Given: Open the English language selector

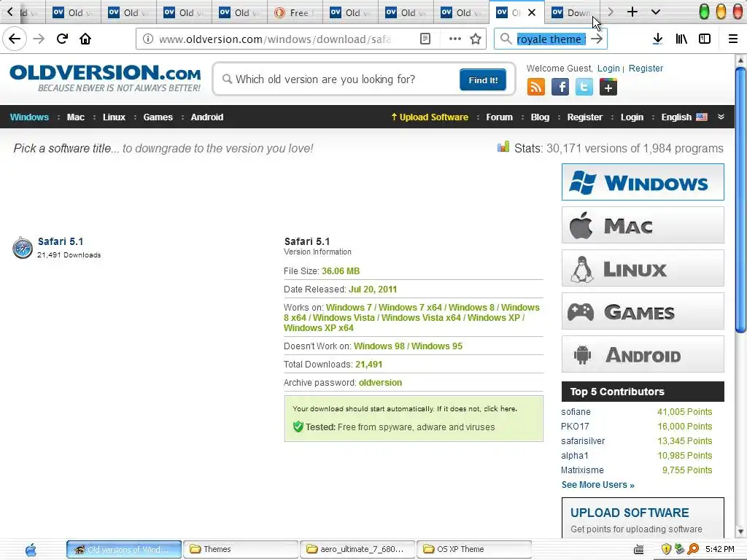Looking at the screenshot, I should pos(684,117).
